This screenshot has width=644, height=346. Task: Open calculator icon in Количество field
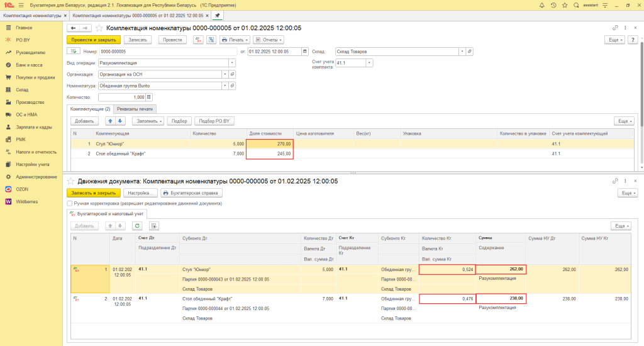pyautogui.click(x=149, y=98)
